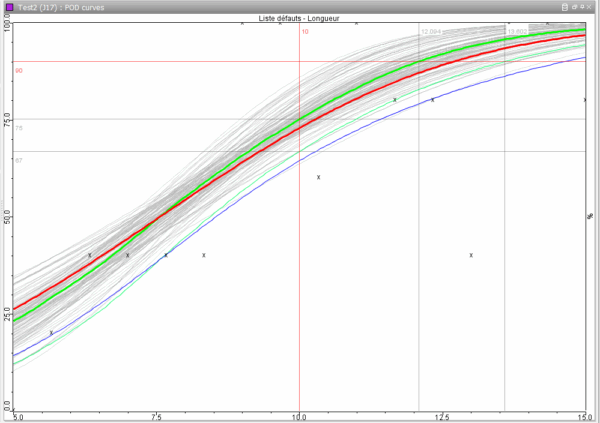600x423 pixels.
Task: Click the pin icon in the title bar
Action: coord(582,7)
